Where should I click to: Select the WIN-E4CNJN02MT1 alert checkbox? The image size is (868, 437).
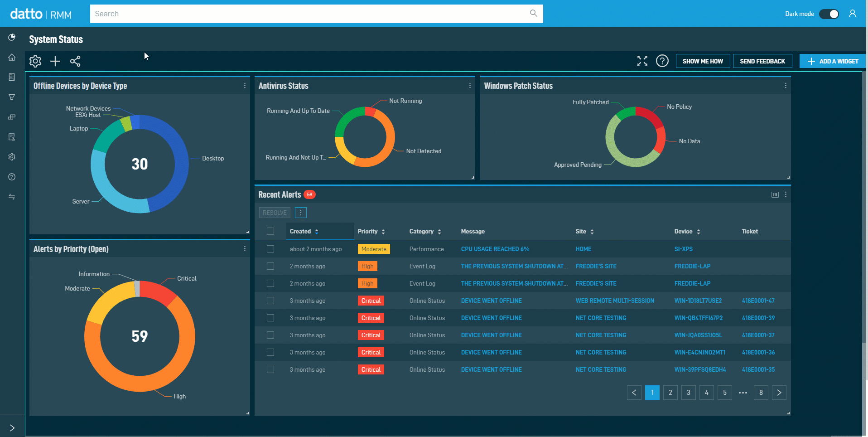coord(270,352)
